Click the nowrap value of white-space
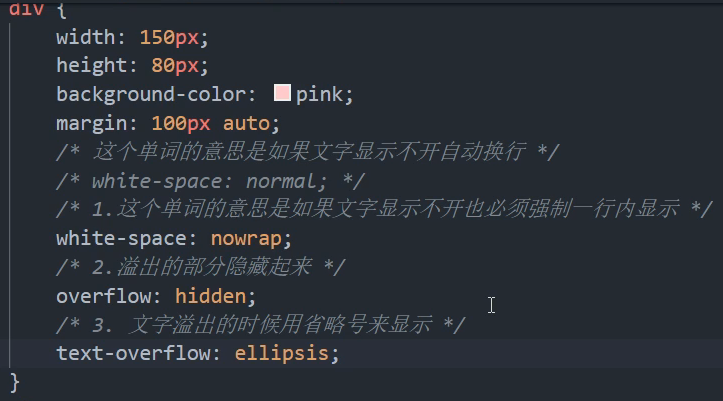Viewport: 723px width, 401px height. (246, 239)
